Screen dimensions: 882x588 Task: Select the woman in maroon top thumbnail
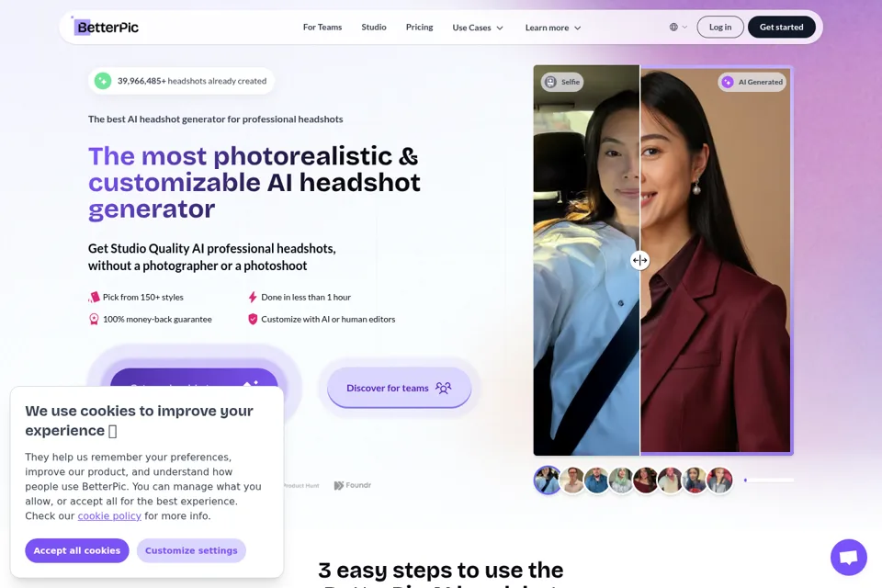[x=645, y=480]
